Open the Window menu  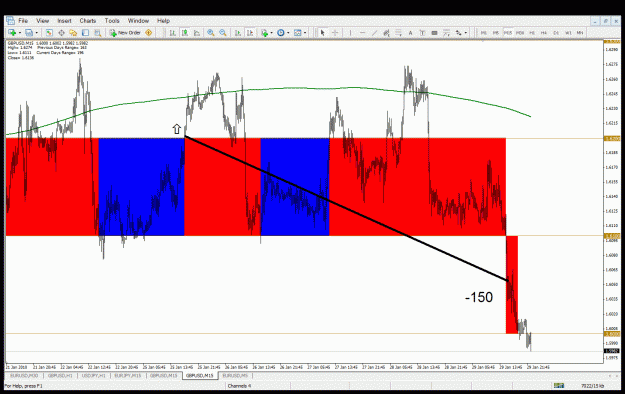tap(138, 21)
